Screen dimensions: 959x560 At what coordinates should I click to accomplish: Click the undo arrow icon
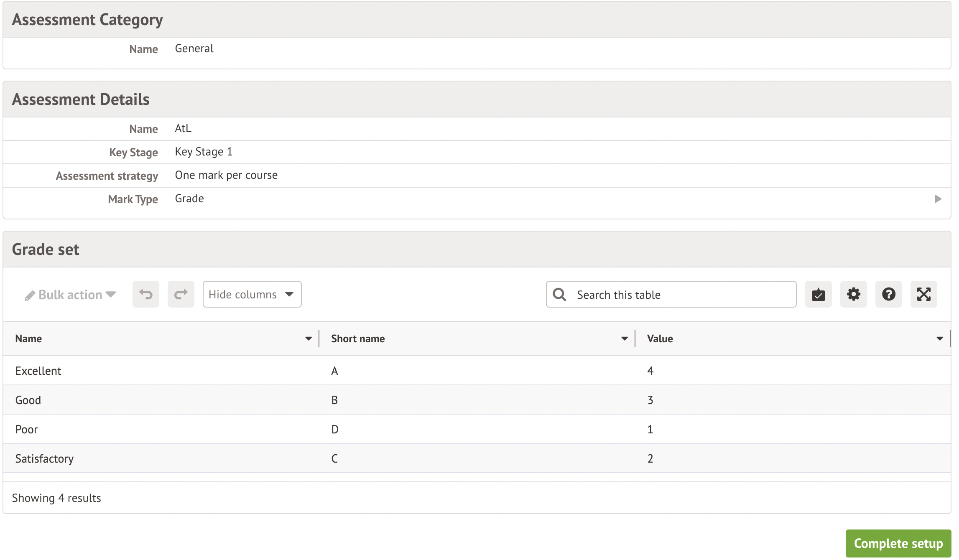tap(145, 295)
